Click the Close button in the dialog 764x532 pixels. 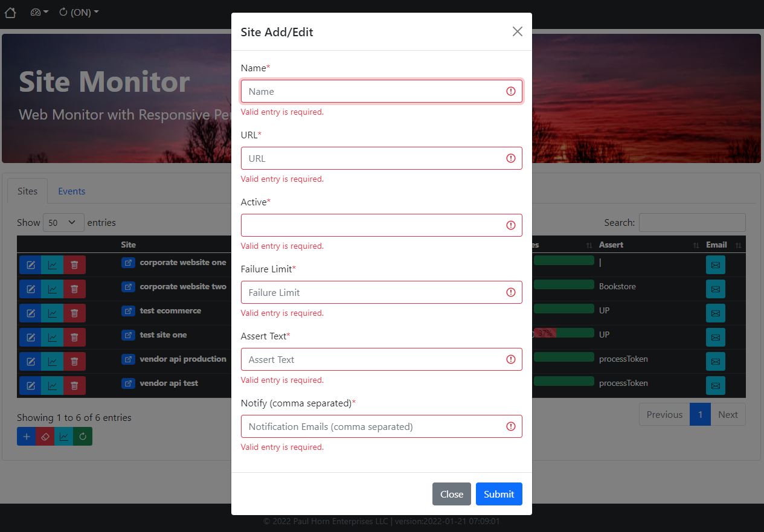pyautogui.click(x=451, y=494)
